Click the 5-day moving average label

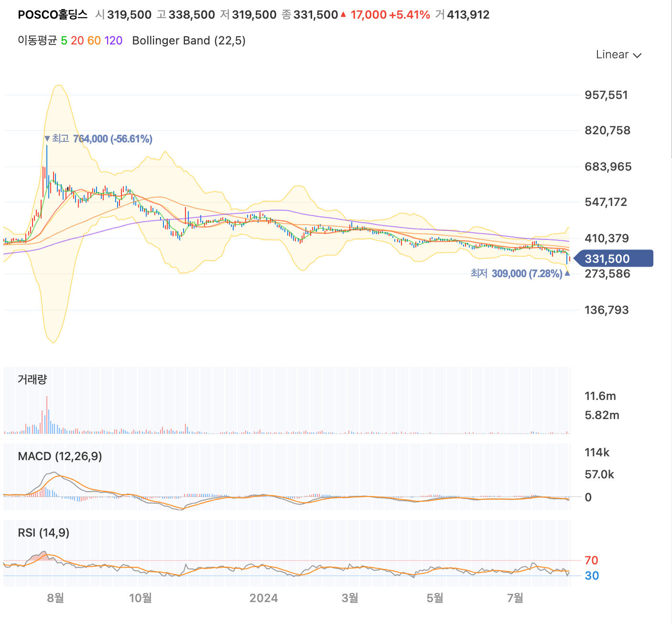[x=64, y=41]
